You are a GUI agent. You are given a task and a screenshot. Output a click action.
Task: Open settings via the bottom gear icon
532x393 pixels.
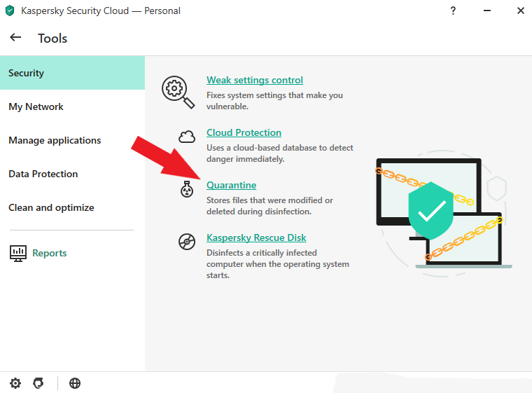(15, 383)
